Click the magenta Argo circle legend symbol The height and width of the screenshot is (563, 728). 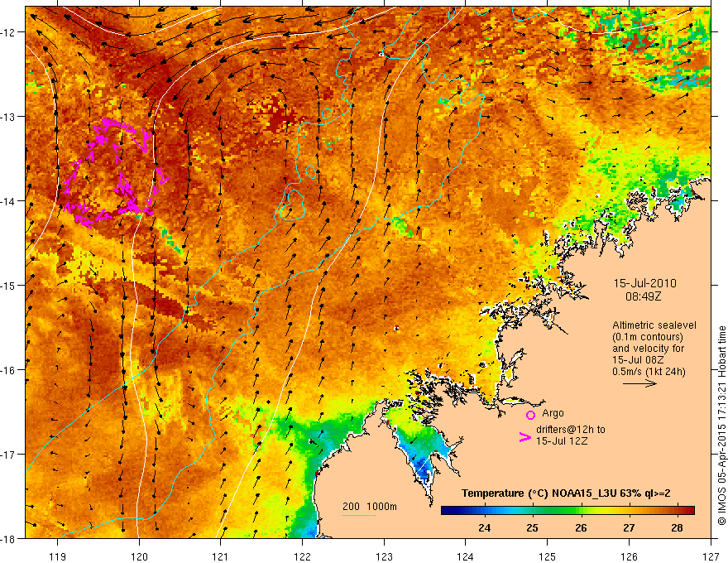530,415
